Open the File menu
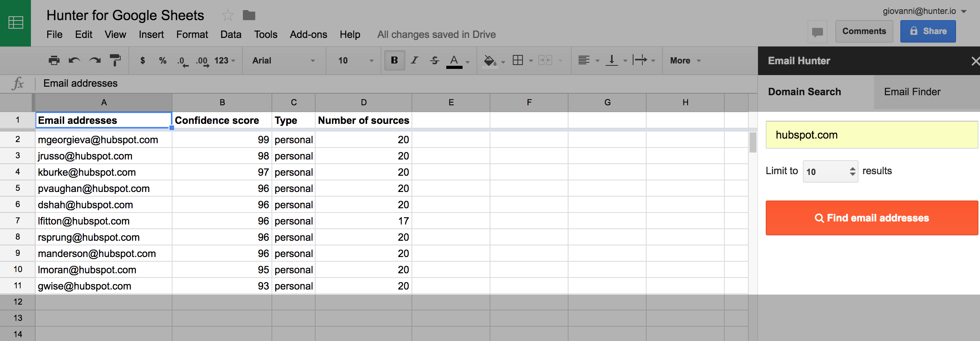This screenshot has width=980, height=341. click(x=55, y=34)
